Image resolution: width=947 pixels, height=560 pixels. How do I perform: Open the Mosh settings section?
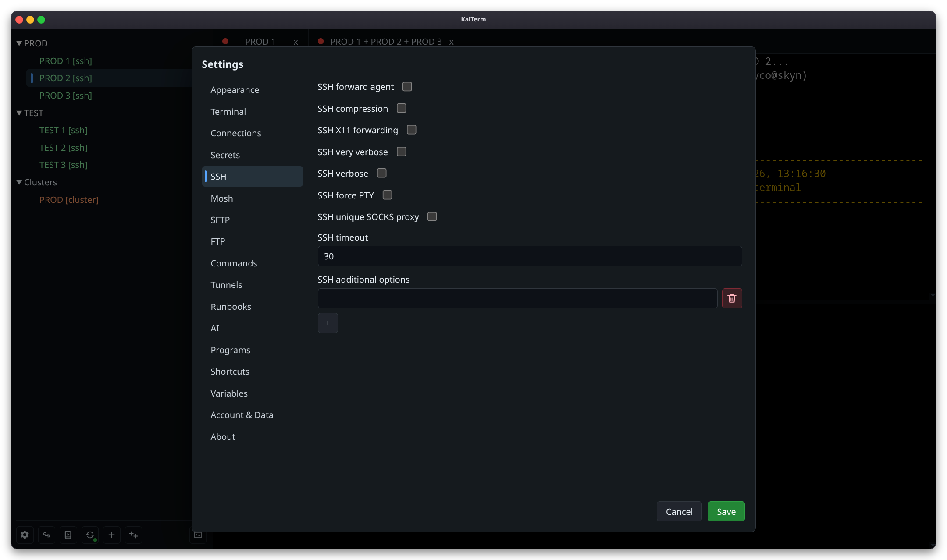253,198
